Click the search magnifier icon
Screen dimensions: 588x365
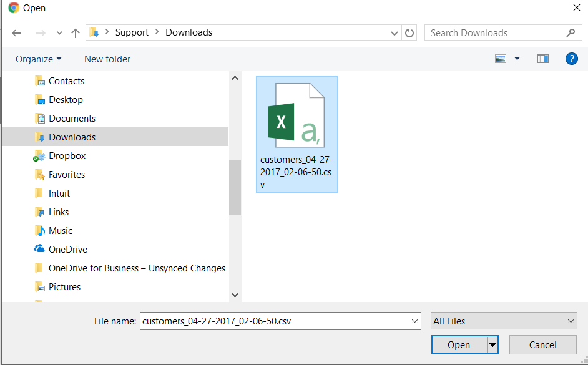click(571, 32)
